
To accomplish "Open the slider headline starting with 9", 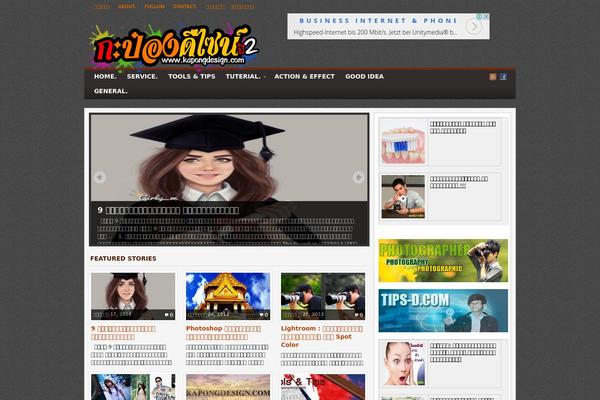I will coord(168,210).
